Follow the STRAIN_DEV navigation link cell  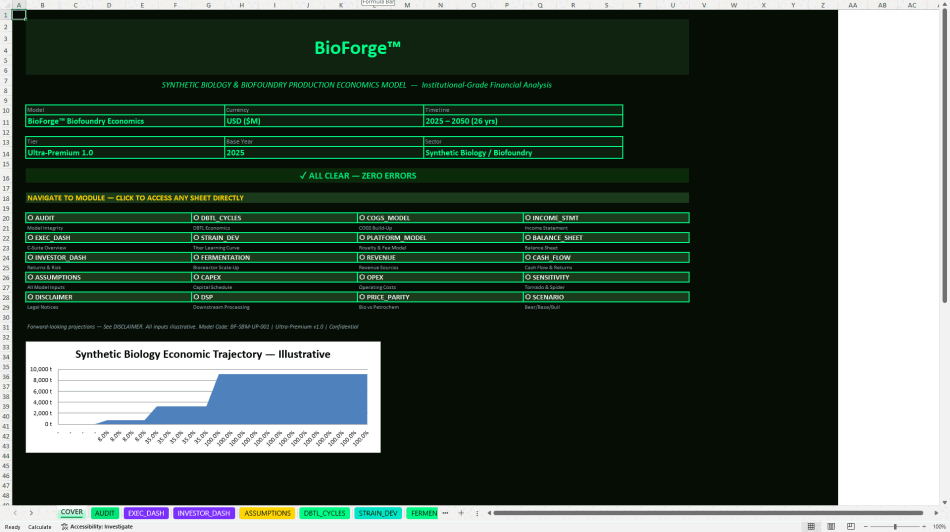tap(274, 238)
